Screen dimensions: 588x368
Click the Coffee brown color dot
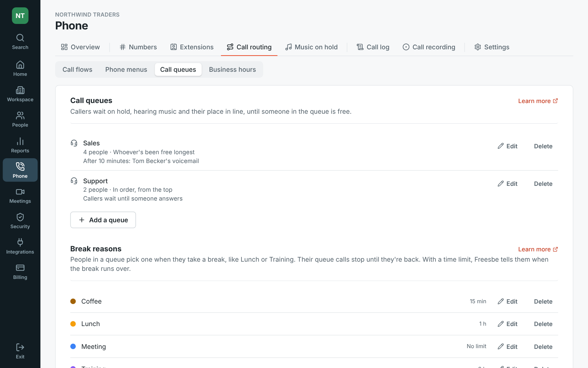click(73, 301)
